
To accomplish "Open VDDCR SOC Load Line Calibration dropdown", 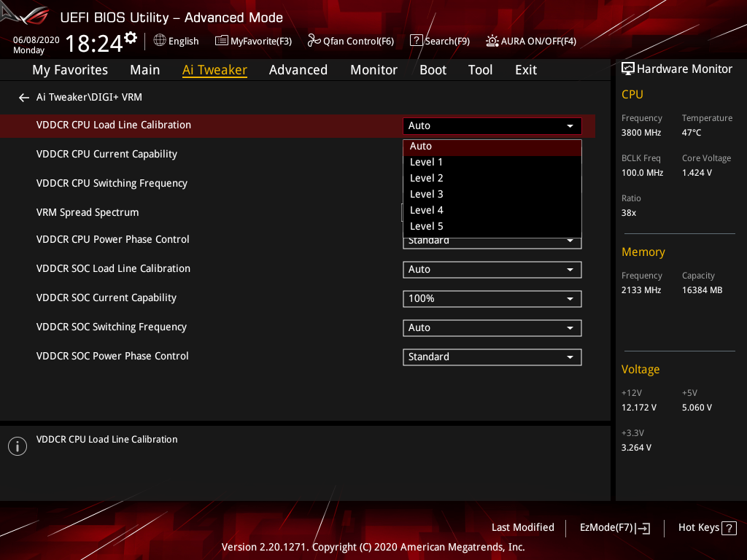I will 492,270.
